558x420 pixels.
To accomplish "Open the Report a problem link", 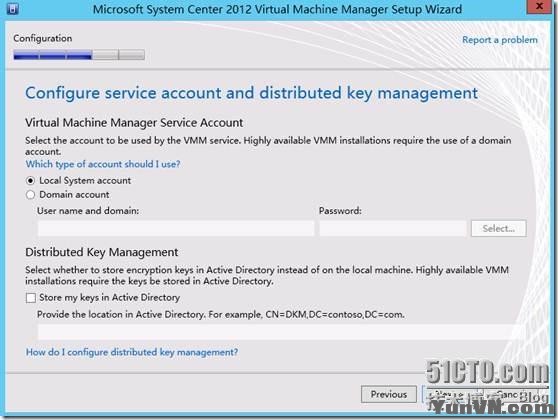I will tap(500, 40).
